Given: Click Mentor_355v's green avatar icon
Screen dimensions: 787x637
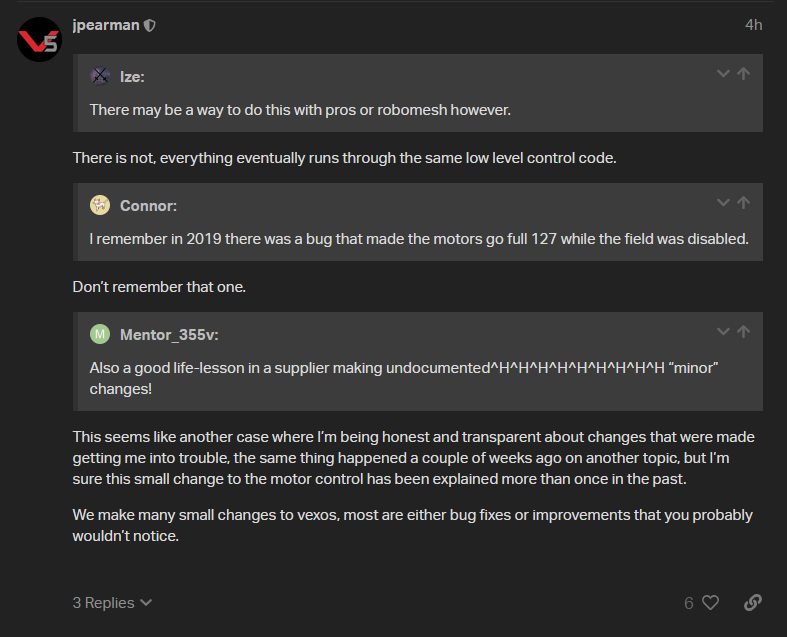Looking at the screenshot, I should [99, 334].
